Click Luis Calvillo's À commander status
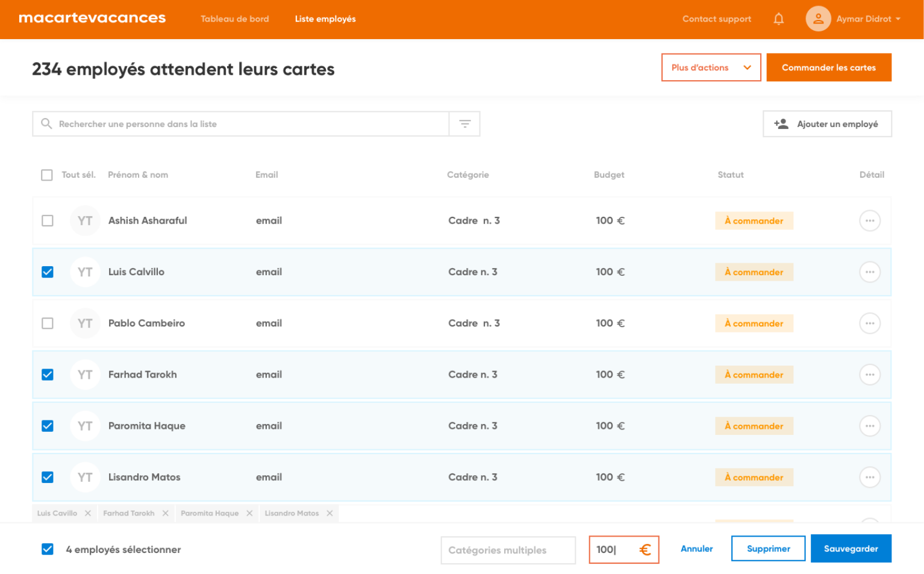The width and height of the screenshot is (924, 574). click(x=754, y=272)
